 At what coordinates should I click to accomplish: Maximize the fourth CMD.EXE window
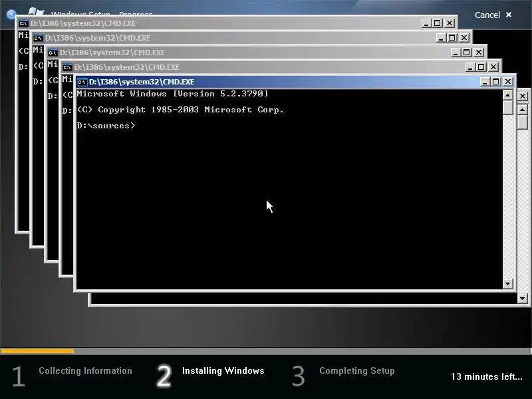coord(452,38)
